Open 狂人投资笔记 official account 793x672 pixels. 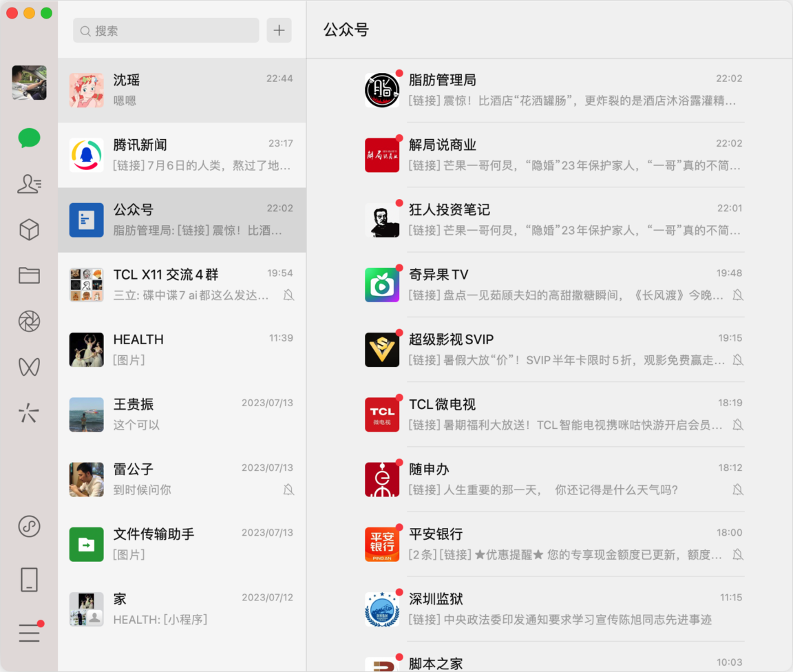[x=553, y=220]
